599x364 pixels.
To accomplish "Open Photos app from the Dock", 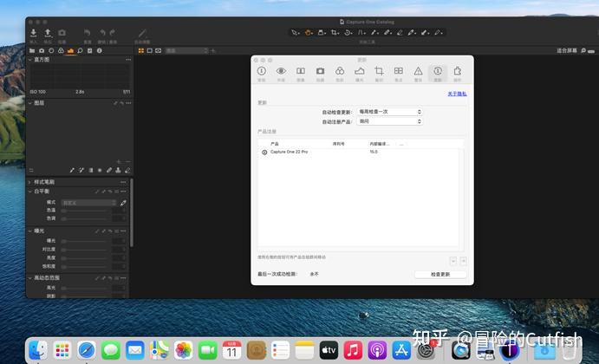I will [184, 350].
